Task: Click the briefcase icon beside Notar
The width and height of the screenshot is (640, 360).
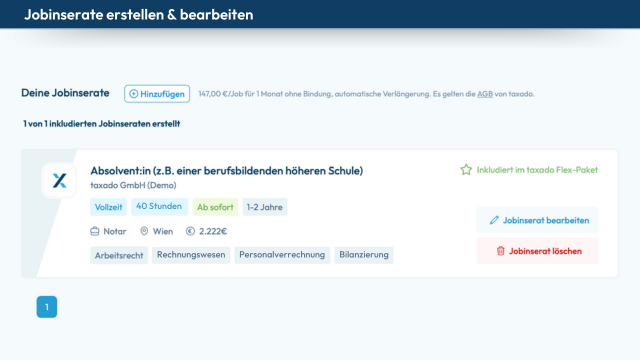Action: point(95,231)
